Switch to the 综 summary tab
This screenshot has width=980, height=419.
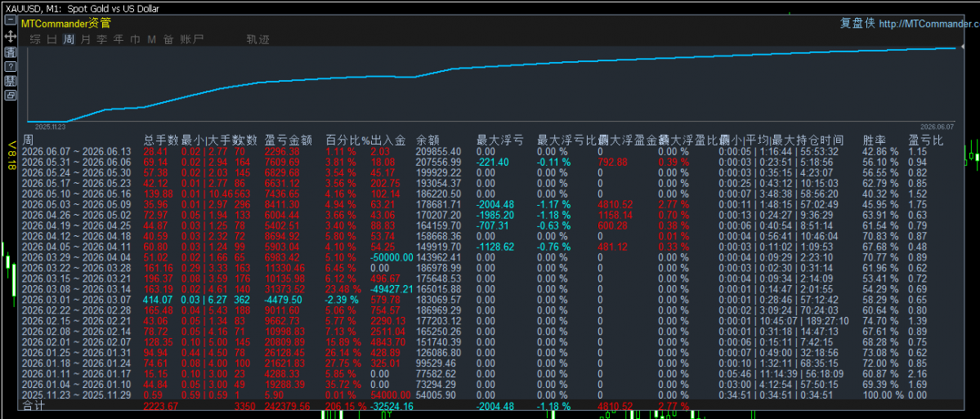[36, 39]
